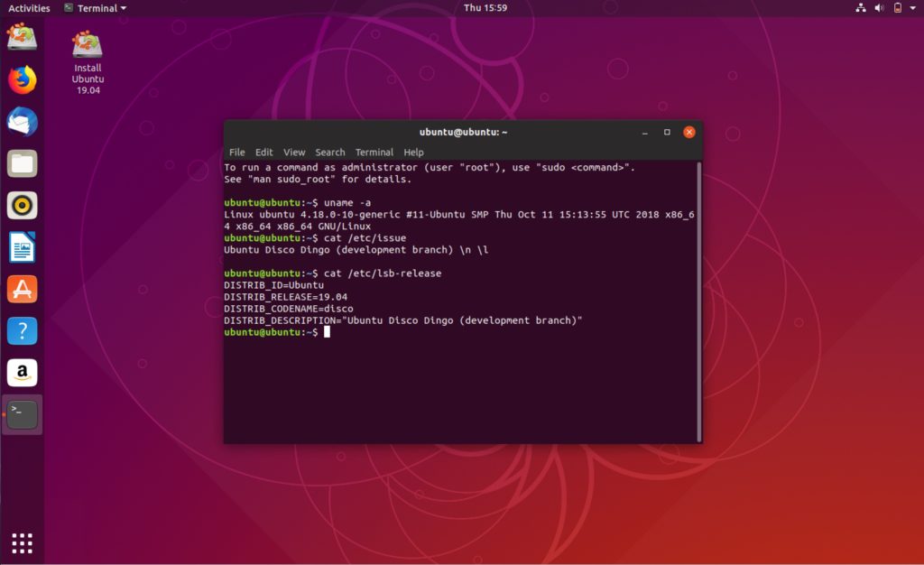
Task: Launch Rhythmbox music player
Action: pos(22,206)
